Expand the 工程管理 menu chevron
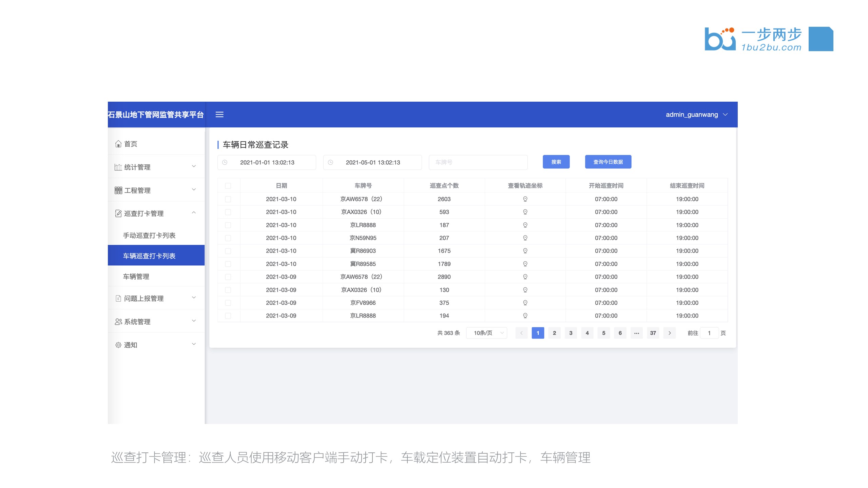Viewport: 868px width, 488px height. (194, 189)
